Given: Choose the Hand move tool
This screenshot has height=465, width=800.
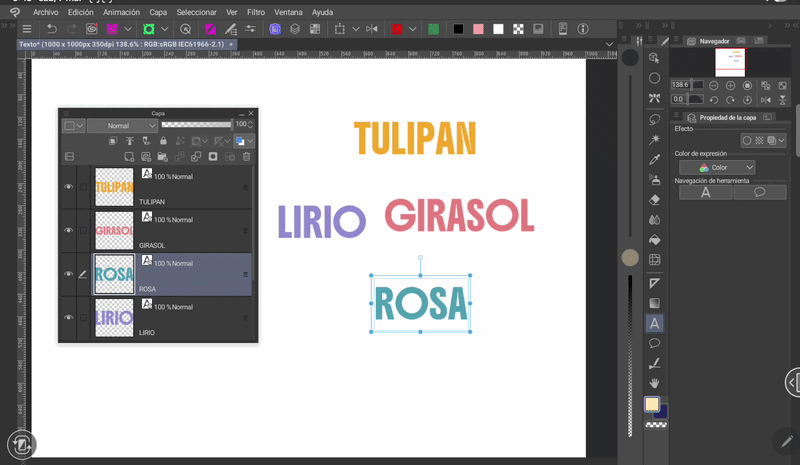Looking at the screenshot, I should 654,384.
